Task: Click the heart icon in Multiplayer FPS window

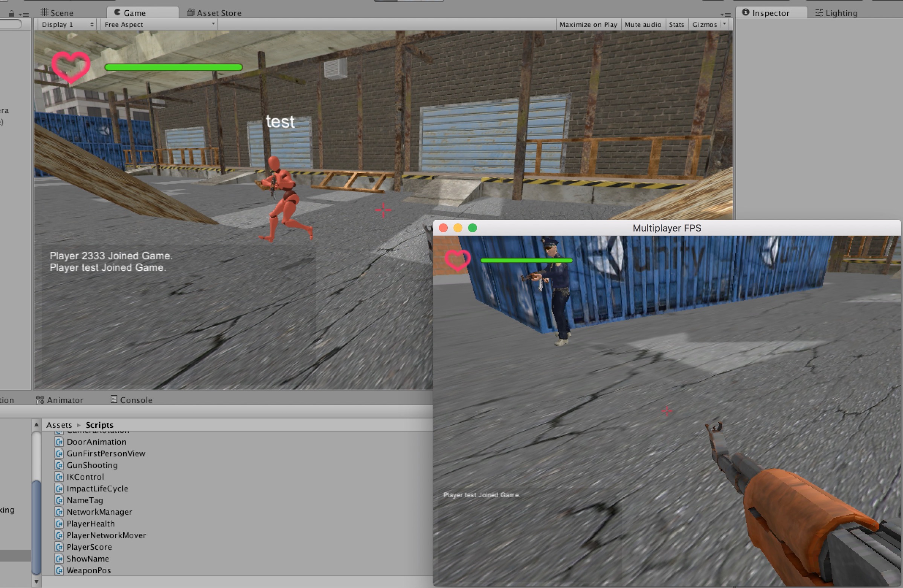Action: [458, 260]
